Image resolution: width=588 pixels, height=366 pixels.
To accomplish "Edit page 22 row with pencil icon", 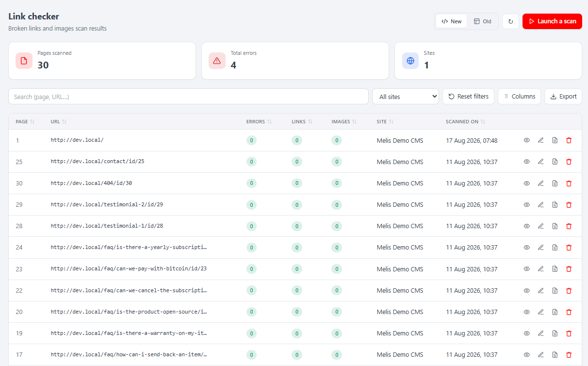I will click(x=540, y=291).
